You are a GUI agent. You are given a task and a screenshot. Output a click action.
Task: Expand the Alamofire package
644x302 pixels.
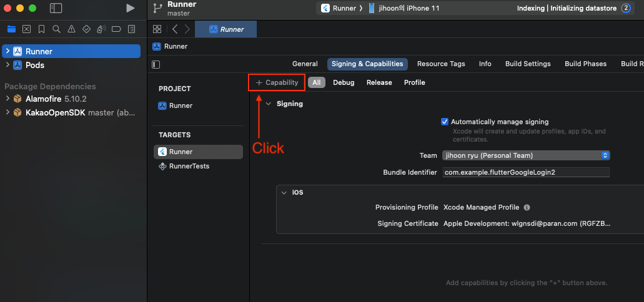pos(7,99)
